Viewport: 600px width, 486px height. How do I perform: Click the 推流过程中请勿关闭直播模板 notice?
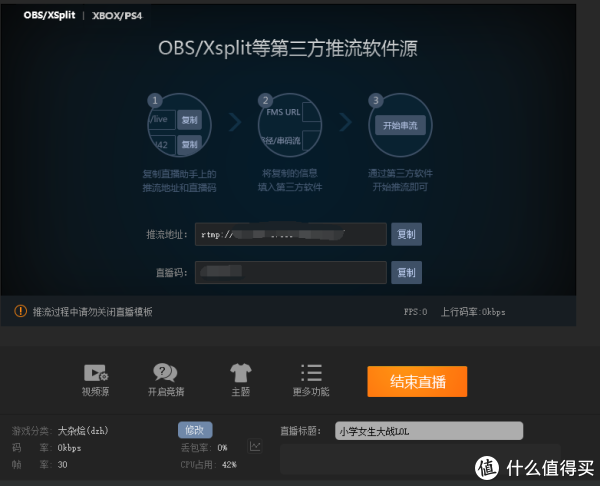93,312
